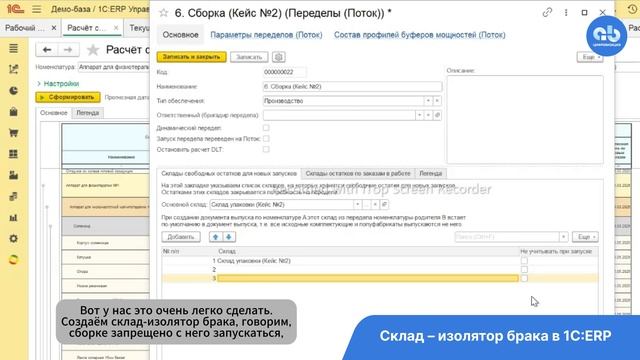
Task: Check Не учитывать при запуске in row 2
Action: point(524,269)
